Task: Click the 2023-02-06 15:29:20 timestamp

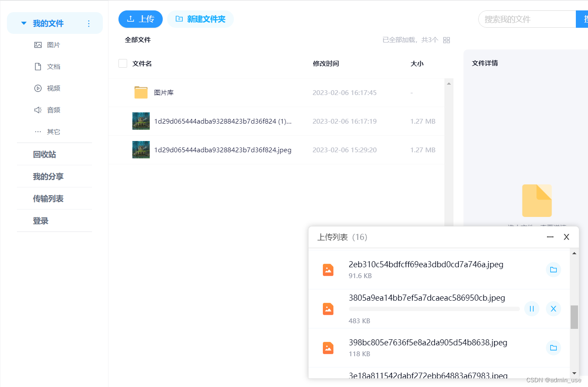Action: pos(345,150)
